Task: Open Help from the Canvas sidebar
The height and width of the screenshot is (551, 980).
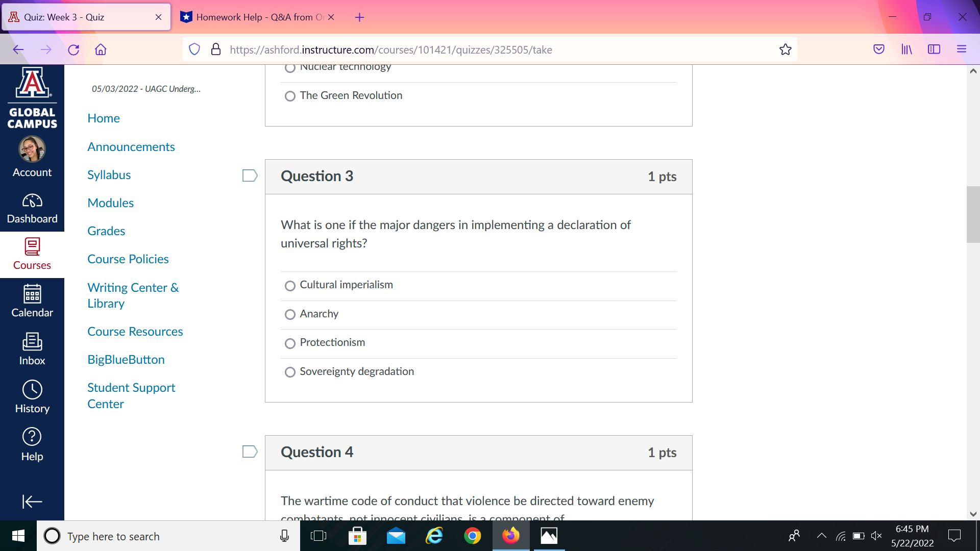Action: click(32, 443)
